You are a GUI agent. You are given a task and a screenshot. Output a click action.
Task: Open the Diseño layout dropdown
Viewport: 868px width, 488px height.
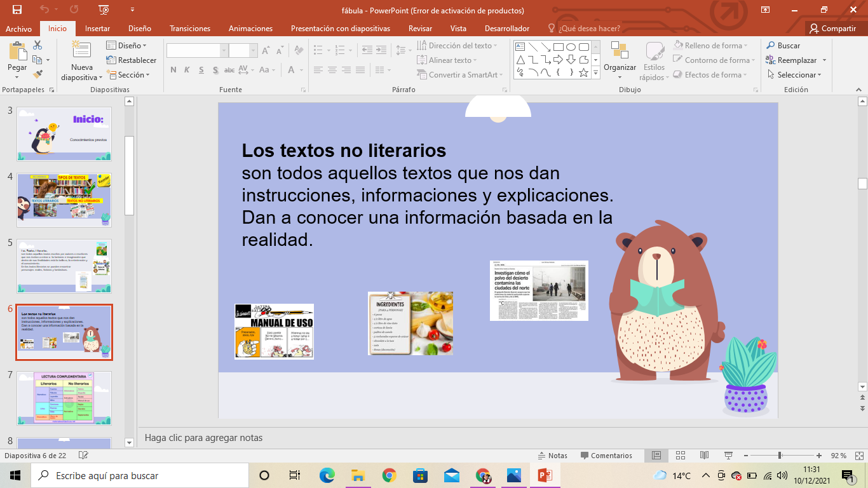coord(126,46)
